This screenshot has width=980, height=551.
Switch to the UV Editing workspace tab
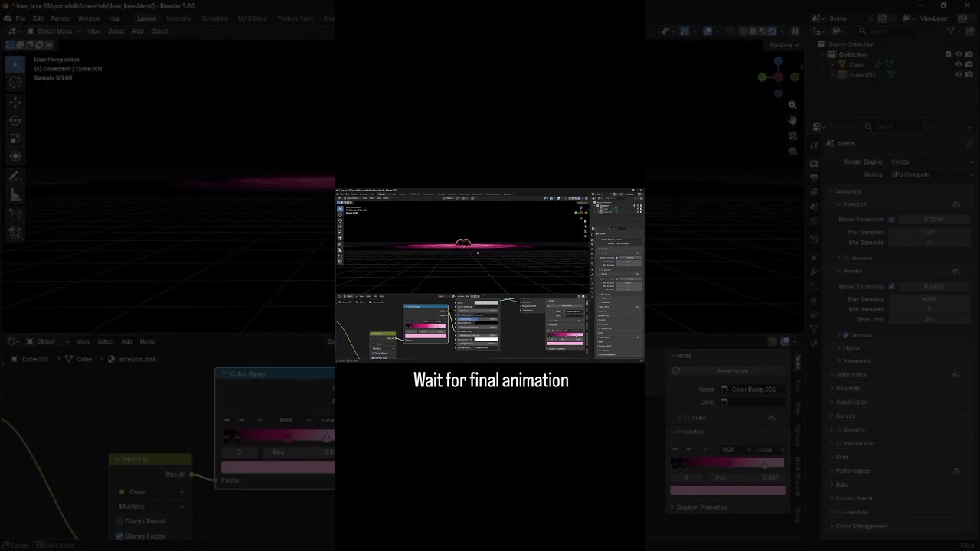pos(253,18)
